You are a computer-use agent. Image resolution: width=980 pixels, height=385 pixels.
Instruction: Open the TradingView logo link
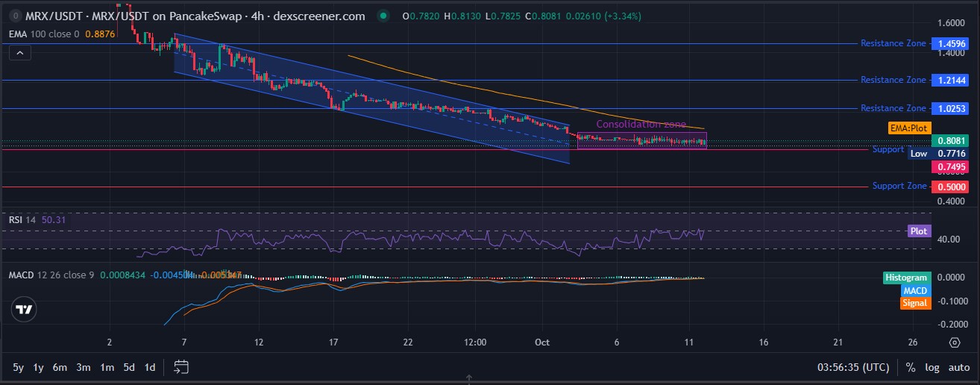pos(25,309)
